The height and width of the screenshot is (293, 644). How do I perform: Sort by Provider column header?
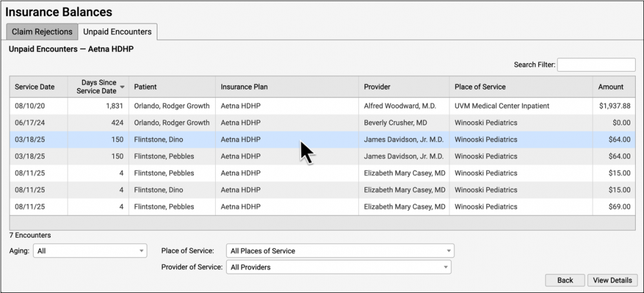377,87
